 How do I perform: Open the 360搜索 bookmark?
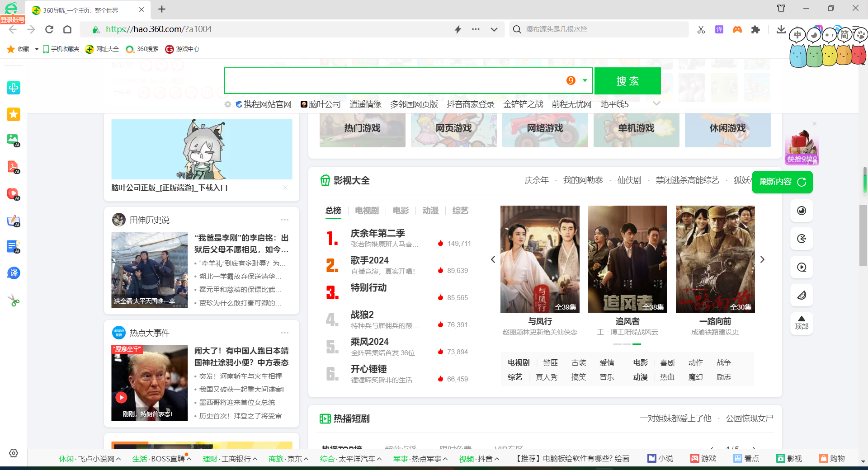point(142,49)
